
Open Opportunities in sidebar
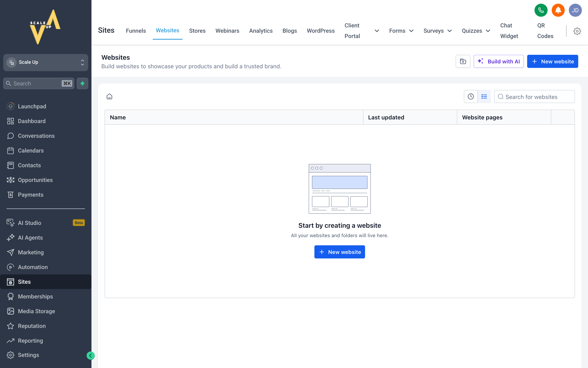pyautogui.click(x=46, y=180)
